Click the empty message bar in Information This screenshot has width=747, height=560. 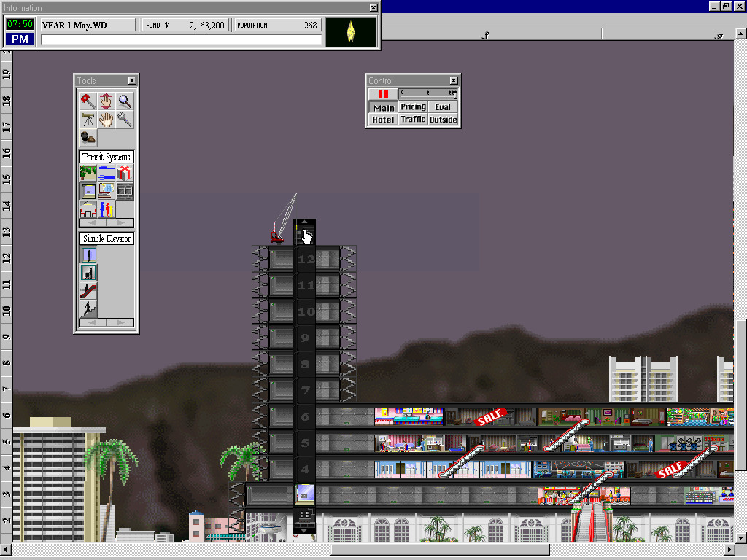click(181, 40)
